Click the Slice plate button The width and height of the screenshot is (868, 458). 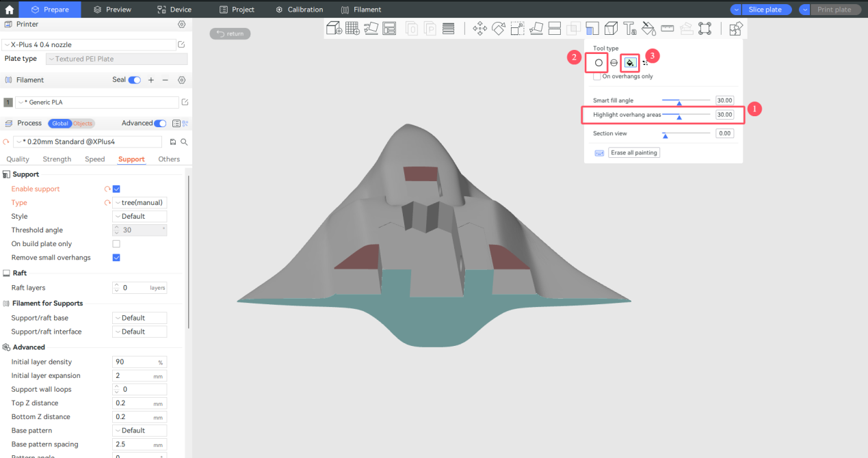[765, 9]
